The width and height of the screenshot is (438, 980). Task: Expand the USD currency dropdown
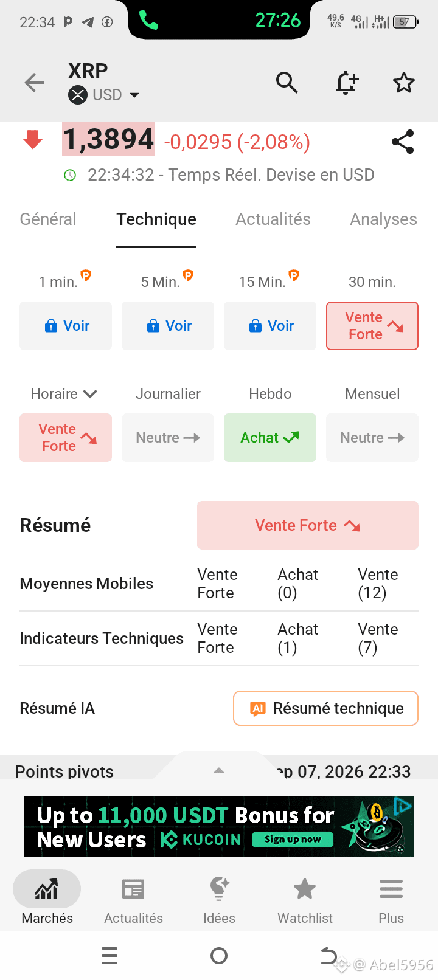134,95
